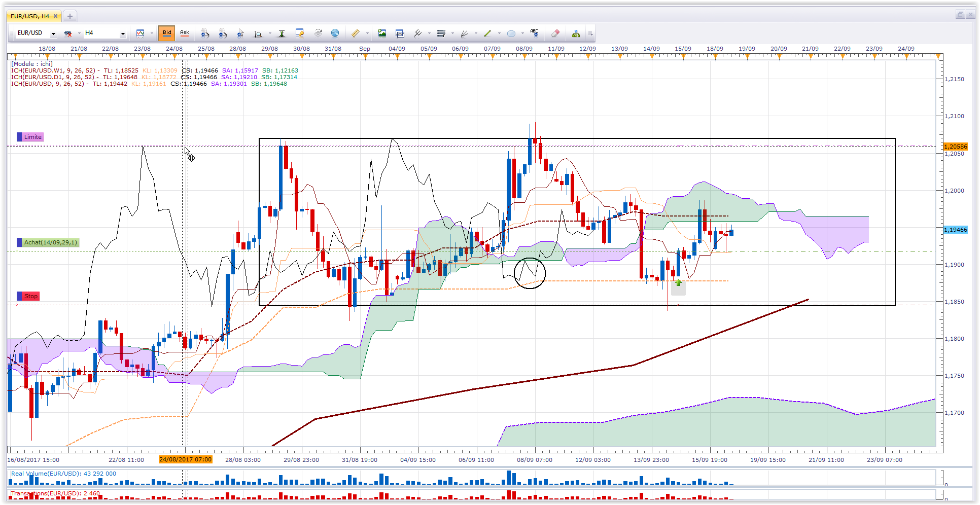The width and height of the screenshot is (980, 505).
Task: Select the zoom in magnifier tool
Action: click(x=205, y=33)
